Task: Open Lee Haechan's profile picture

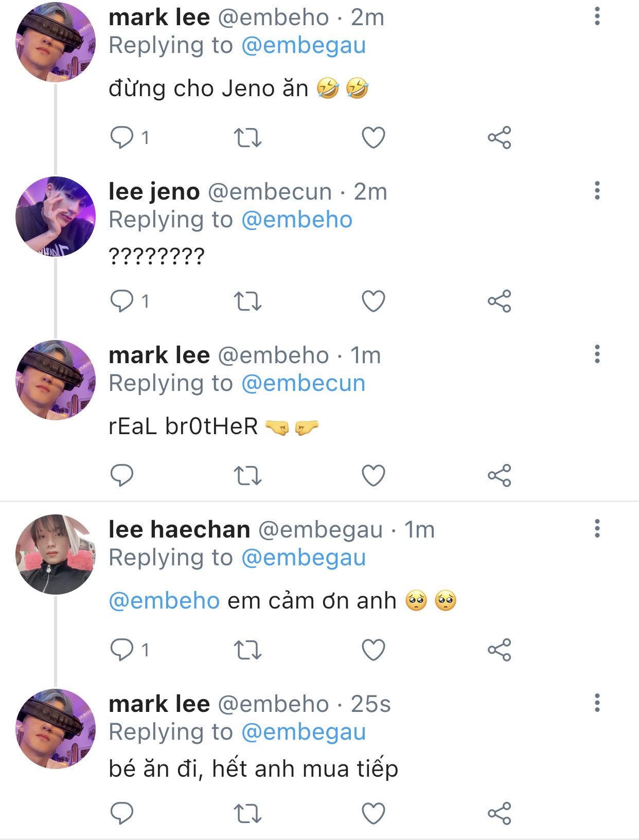Action: 56,555
